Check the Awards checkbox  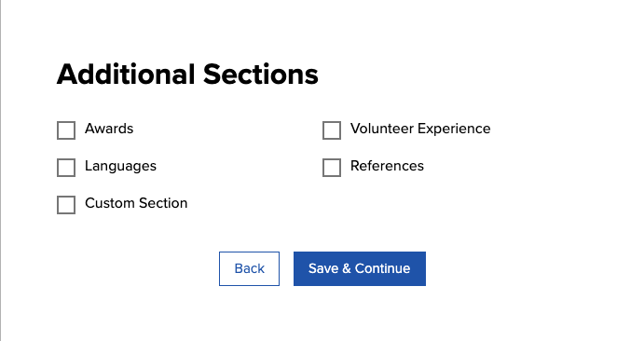pyautogui.click(x=66, y=130)
